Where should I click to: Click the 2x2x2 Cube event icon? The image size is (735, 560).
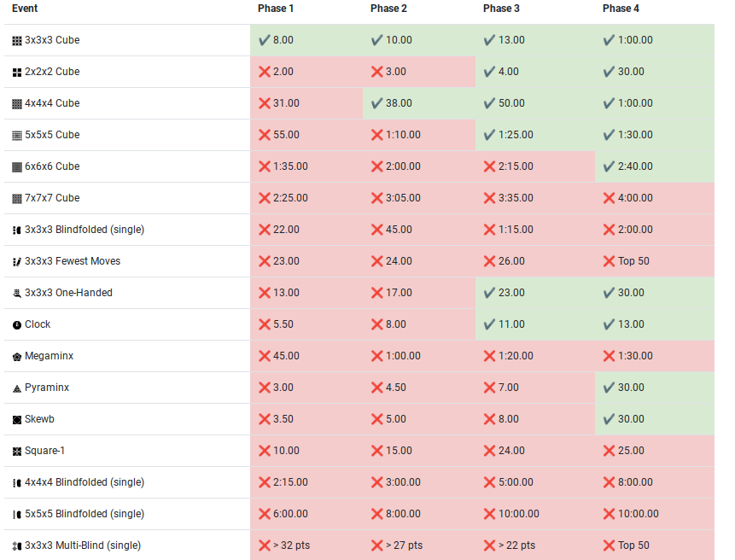pyautogui.click(x=17, y=73)
